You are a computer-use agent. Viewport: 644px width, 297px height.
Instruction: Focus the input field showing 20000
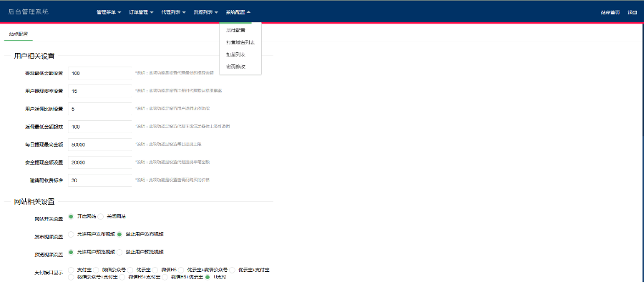(99, 162)
